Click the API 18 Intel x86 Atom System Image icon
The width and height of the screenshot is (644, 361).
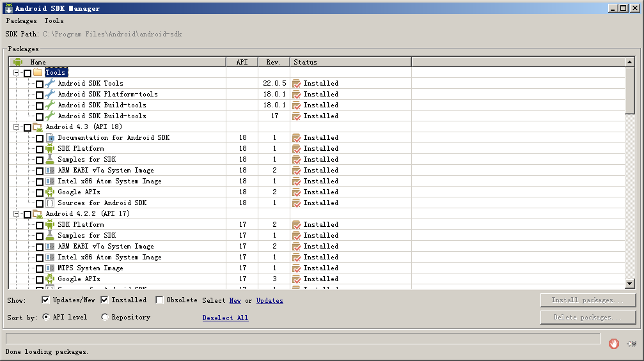coord(50,181)
